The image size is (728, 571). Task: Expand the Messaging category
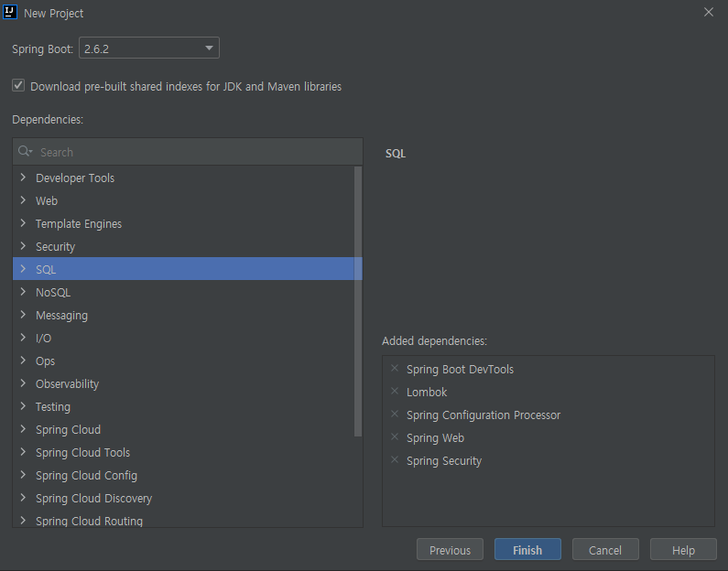(x=23, y=315)
